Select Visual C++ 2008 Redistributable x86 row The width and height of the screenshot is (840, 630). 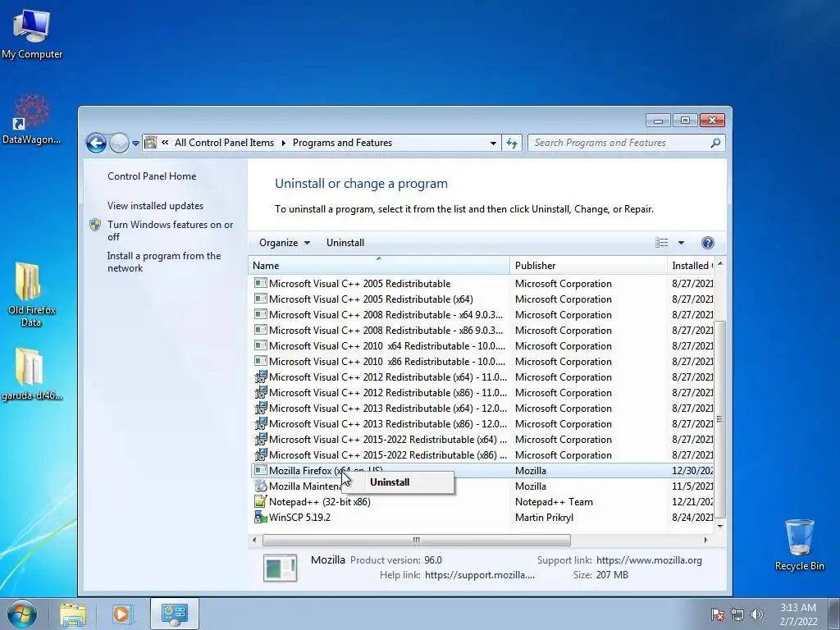[x=482, y=331]
